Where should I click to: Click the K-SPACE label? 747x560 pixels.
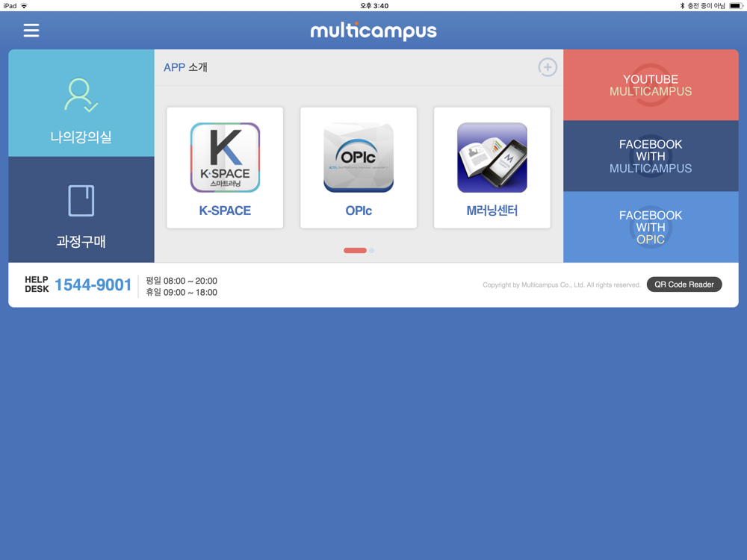tap(225, 211)
